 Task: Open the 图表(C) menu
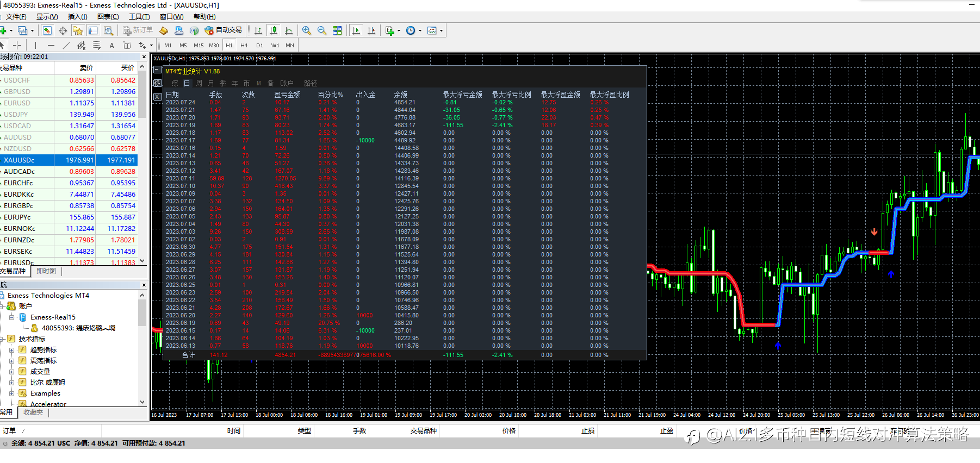(x=108, y=17)
